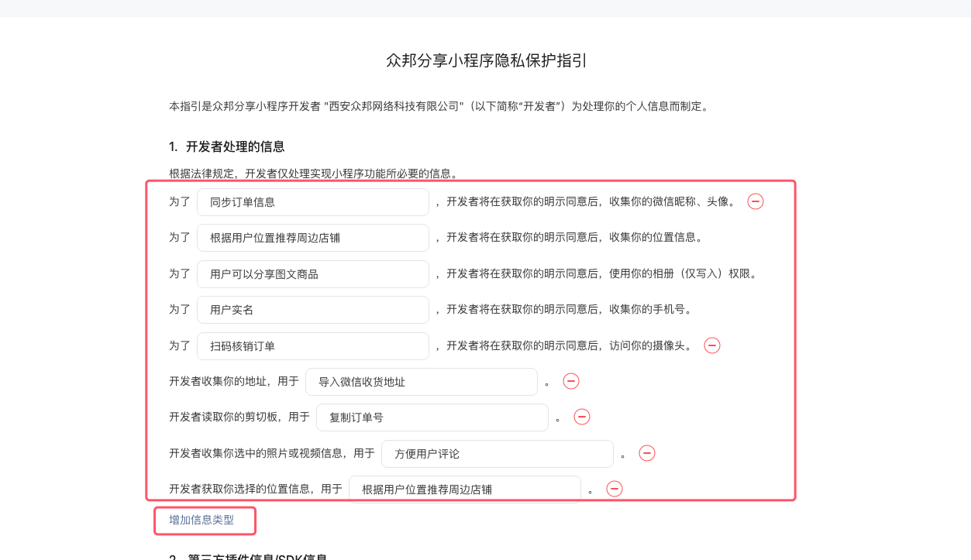Click the sentence 根据法律规定，开发者仅处理实现小程序功能所必要的信息
971x560 pixels.
315,173
